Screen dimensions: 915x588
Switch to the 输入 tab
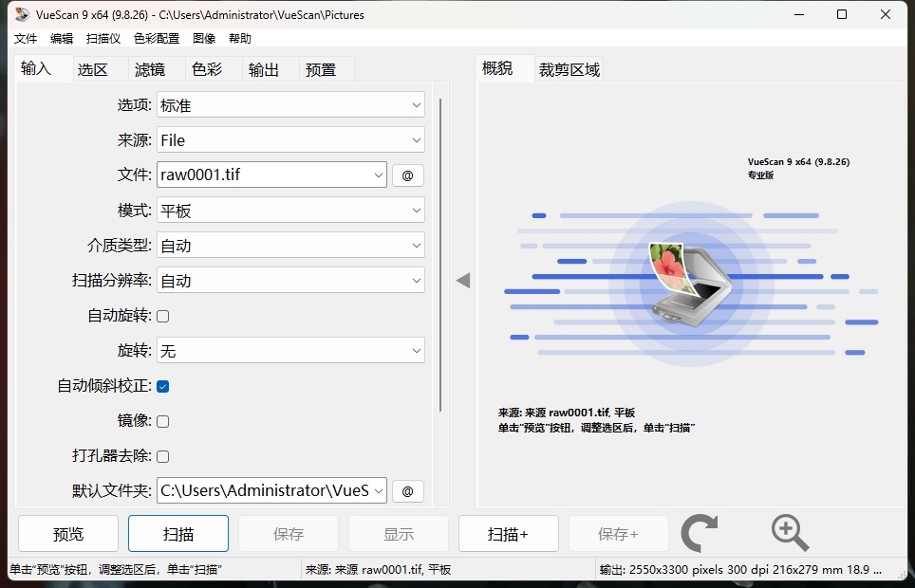(x=43, y=68)
